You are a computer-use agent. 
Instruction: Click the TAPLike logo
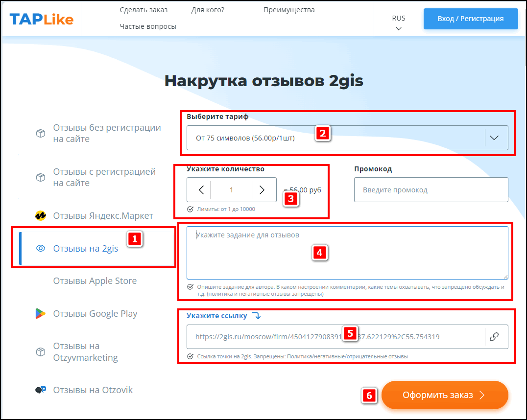(41, 19)
